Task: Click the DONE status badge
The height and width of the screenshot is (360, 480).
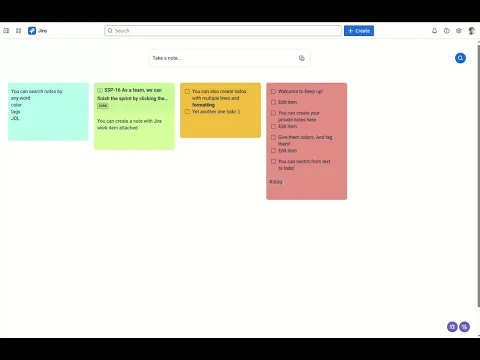Action: [x=103, y=106]
